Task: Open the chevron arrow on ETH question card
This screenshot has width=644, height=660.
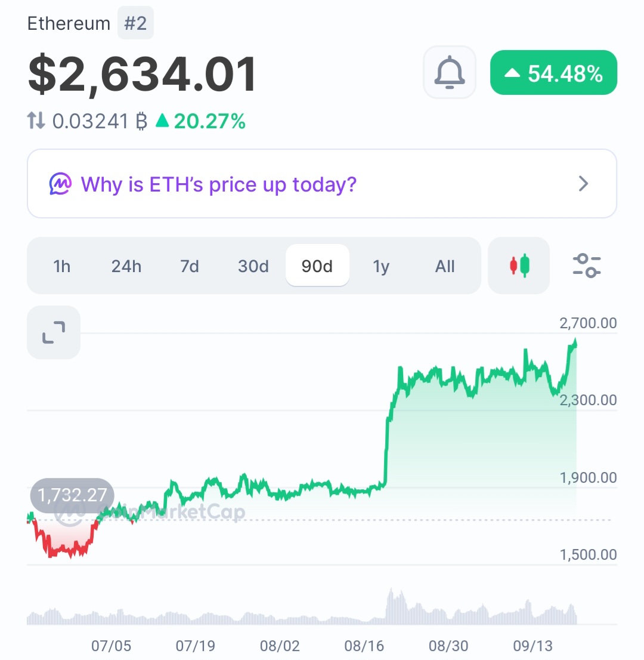Action: pos(583,184)
